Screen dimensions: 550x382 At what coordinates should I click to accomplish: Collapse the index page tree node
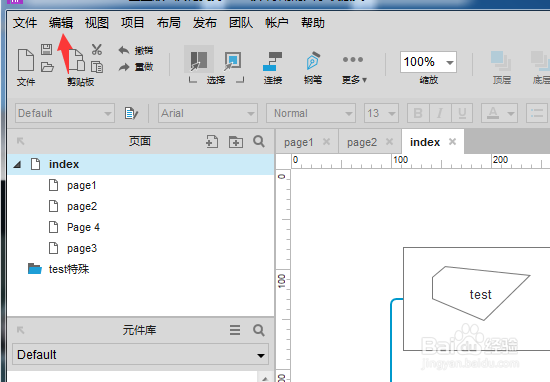[x=17, y=164]
